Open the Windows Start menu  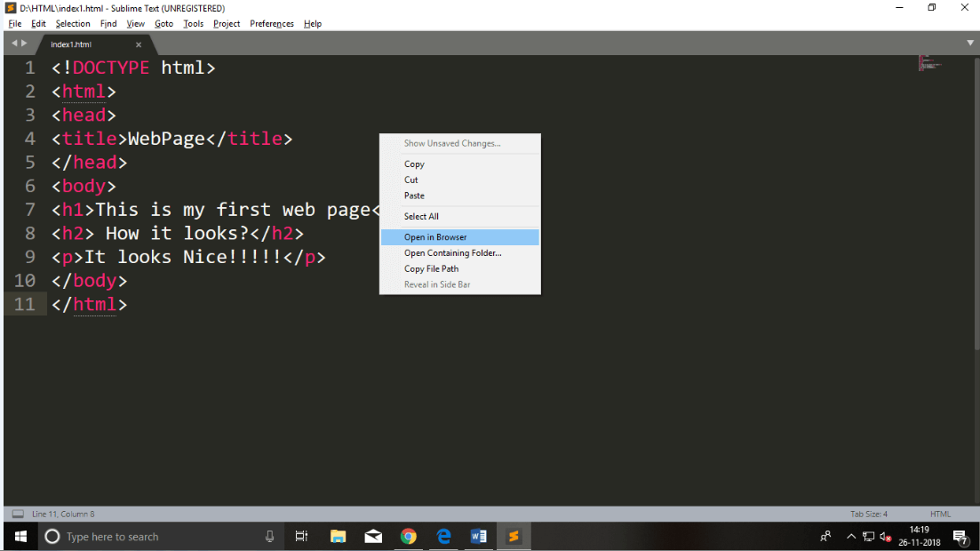20,537
